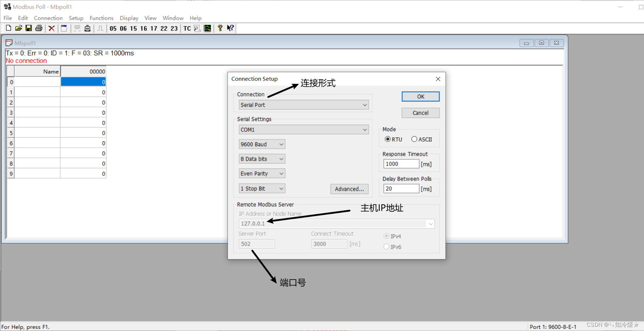Image resolution: width=644 pixels, height=331 pixels.
Task: Click the Response Timeout field showing 1000
Action: pos(401,164)
